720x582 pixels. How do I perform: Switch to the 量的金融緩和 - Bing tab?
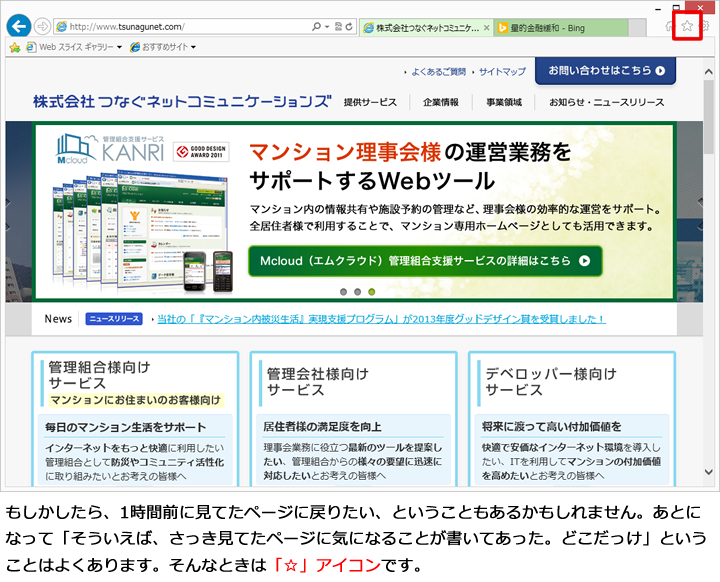pos(561,28)
